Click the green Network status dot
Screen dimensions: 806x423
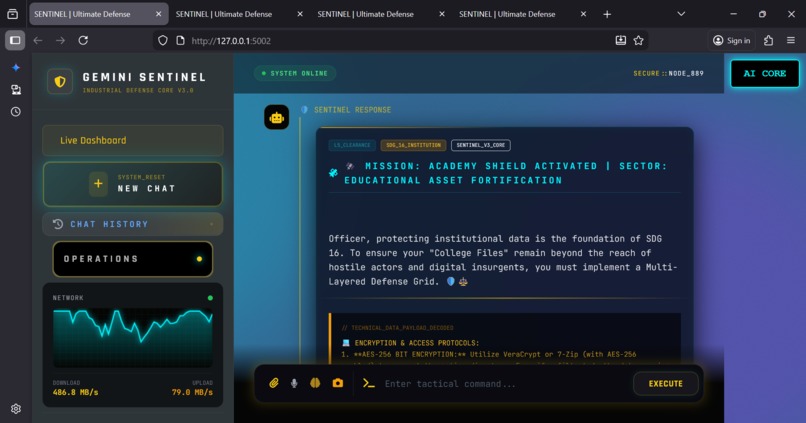(210, 298)
